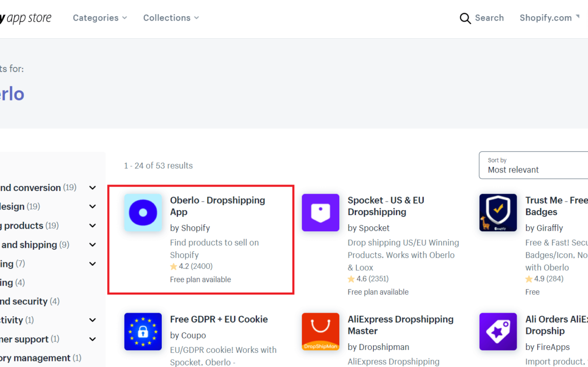Open AliExpress Dropshipping Master title link
The image size is (588, 367).
click(x=401, y=325)
